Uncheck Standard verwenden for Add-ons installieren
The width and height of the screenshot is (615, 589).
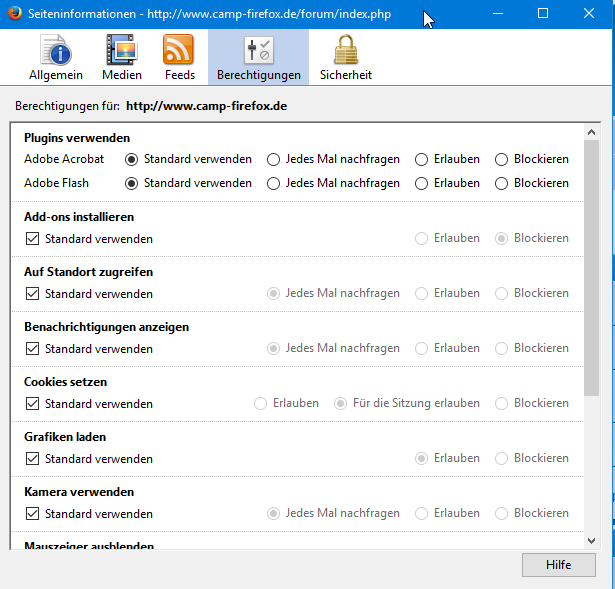point(32,239)
